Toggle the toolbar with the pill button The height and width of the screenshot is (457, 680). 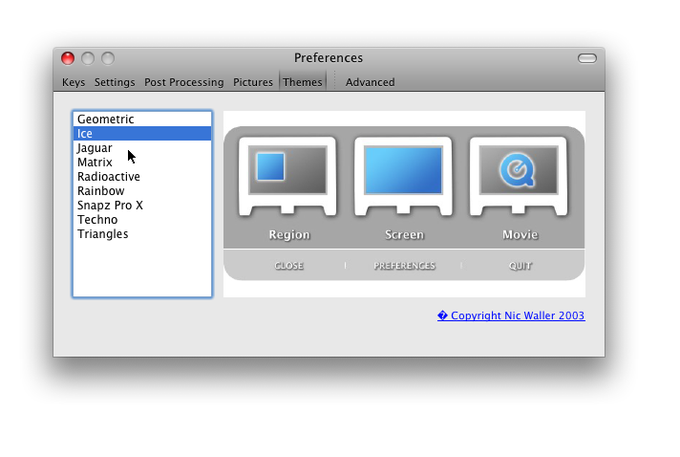click(x=587, y=58)
